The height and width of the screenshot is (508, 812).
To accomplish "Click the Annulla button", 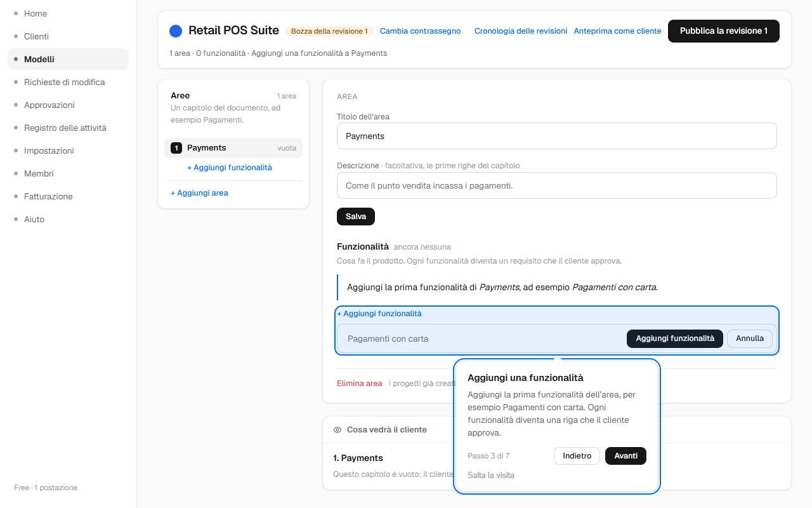I will 750,338.
